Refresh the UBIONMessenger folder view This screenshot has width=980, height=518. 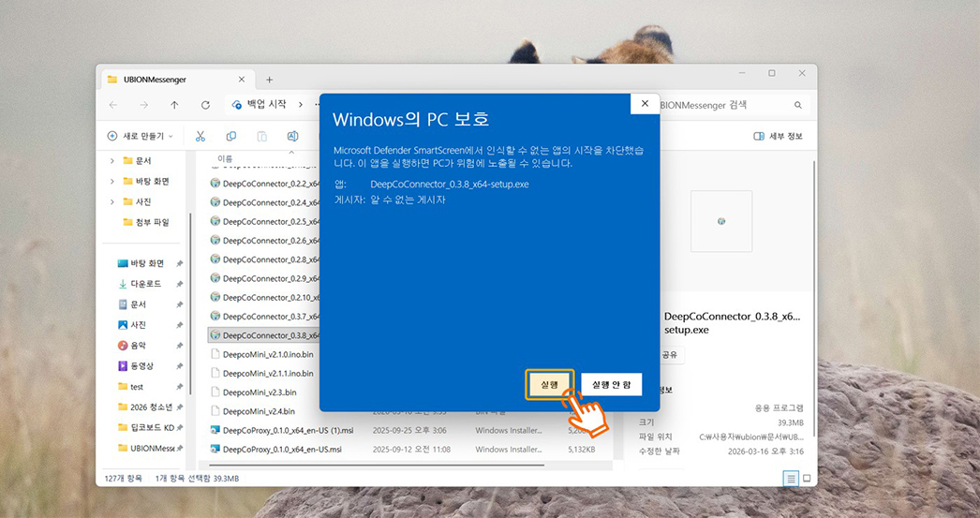click(205, 105)
